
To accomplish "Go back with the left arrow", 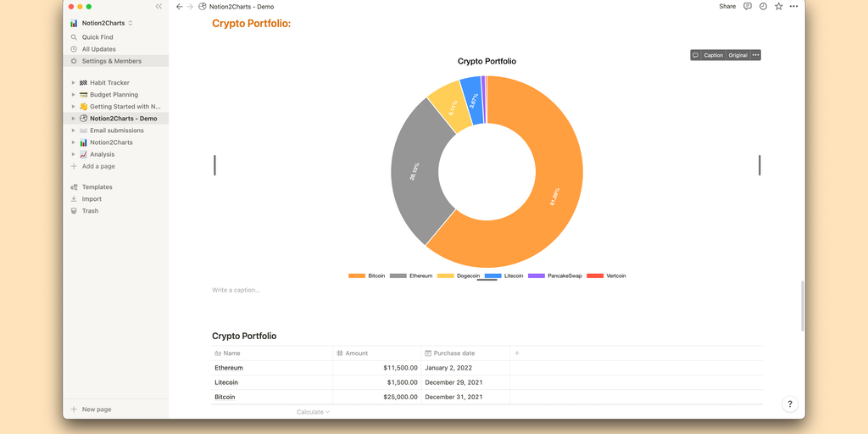I will [179, 7].
